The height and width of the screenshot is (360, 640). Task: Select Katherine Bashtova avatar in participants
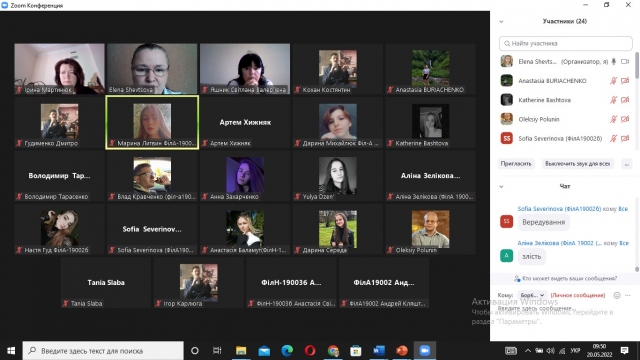click(x=507, y=100)
